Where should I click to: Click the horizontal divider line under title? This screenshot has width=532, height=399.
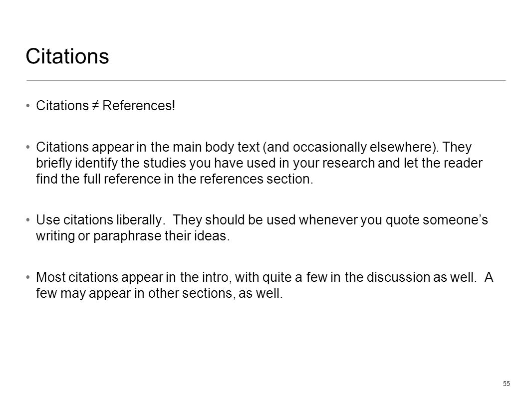(266, 81)
